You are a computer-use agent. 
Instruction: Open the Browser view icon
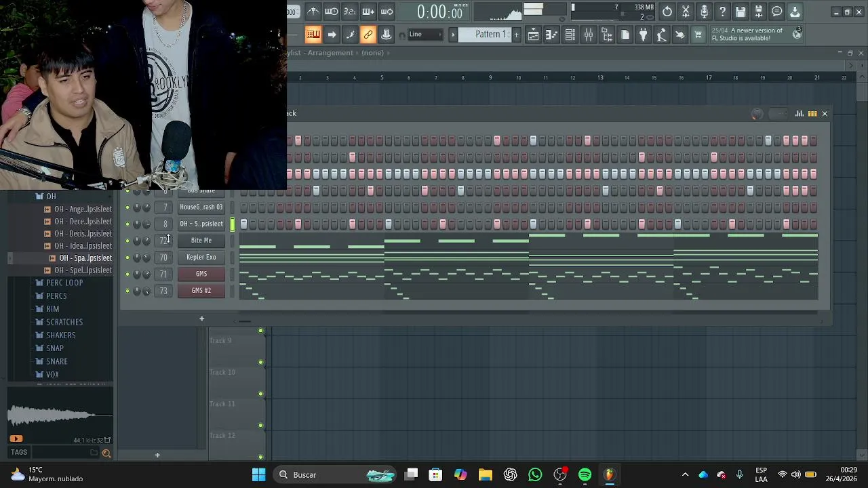coord(607,35)
